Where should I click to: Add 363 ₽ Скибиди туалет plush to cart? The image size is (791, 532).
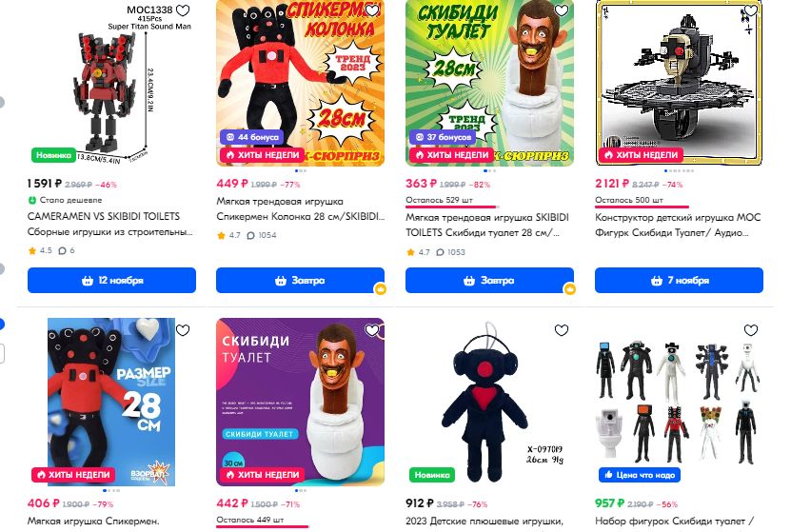coord(489,281)
